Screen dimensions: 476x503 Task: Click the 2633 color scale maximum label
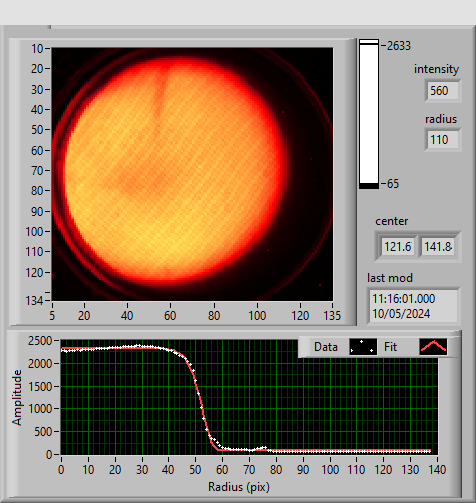point(398,46)
